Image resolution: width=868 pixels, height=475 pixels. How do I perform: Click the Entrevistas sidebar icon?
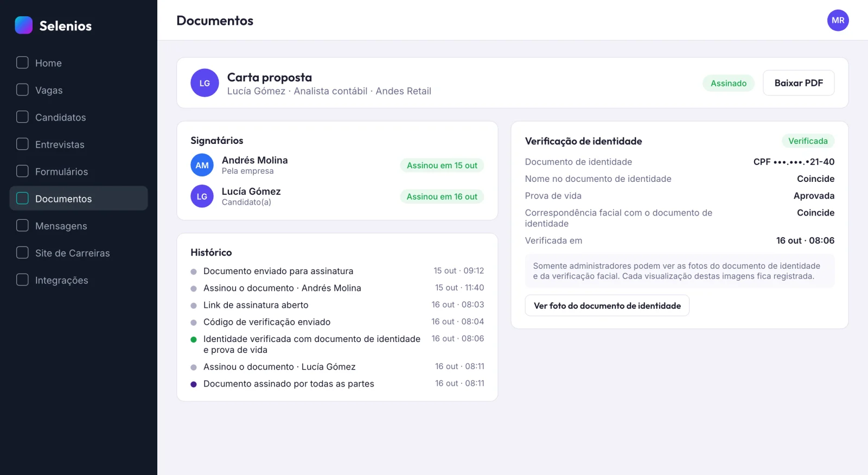pyautogui.click(x=22, y=144)
